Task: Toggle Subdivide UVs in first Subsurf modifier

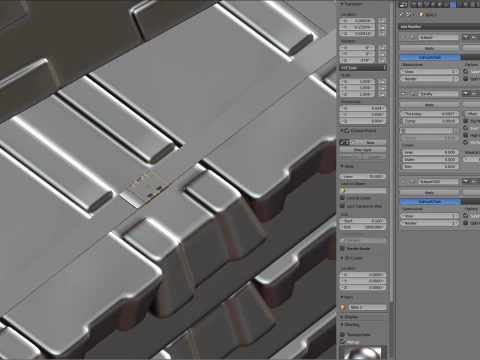Action: point(466,71)
